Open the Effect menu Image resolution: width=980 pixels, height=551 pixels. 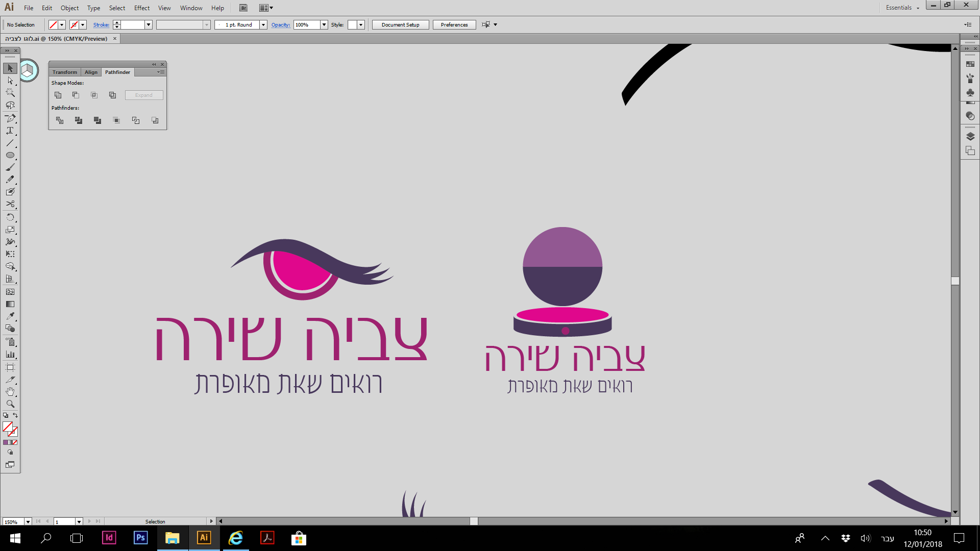[141, 8]
